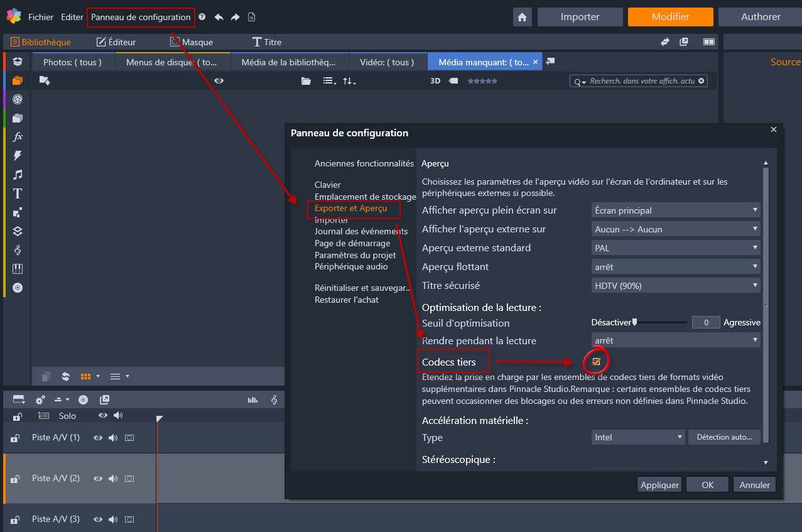Click the Seuil d'optimisation slider handle
The width and height of the screenshot is (802, 532).
[x=635, y=322]
